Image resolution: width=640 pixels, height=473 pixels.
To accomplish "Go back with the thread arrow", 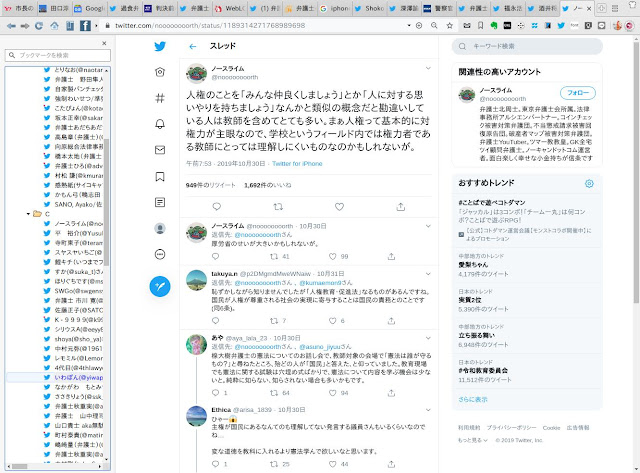I will pyautogui.click(x=193, y=47).
